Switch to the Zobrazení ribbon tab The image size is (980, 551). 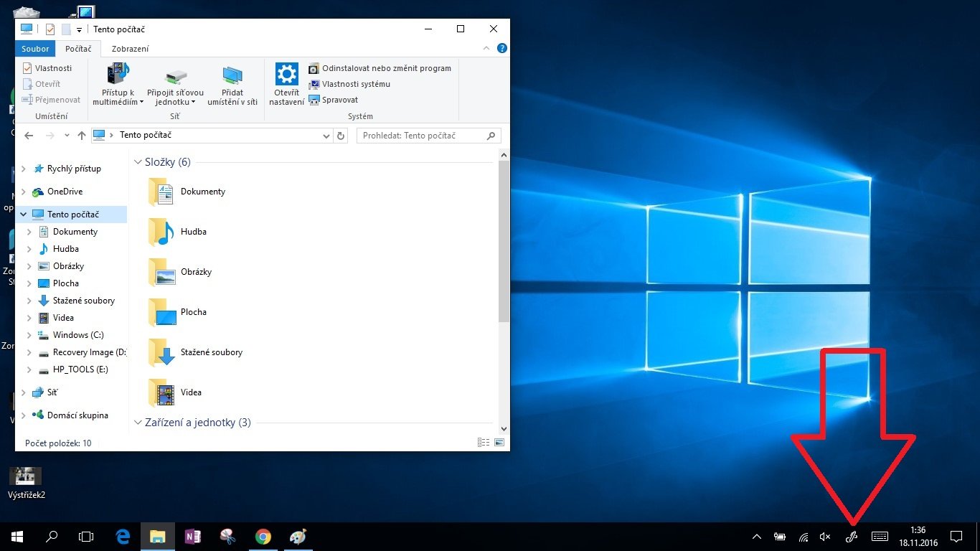pos(131,49)
